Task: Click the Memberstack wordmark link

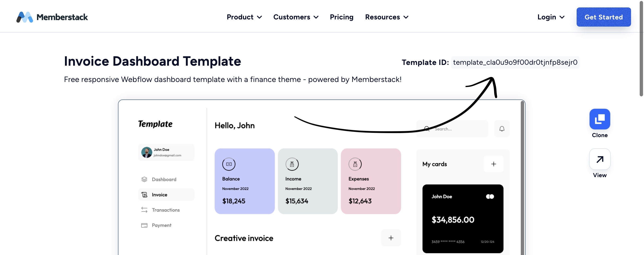Action: click(x=62, y=17)
